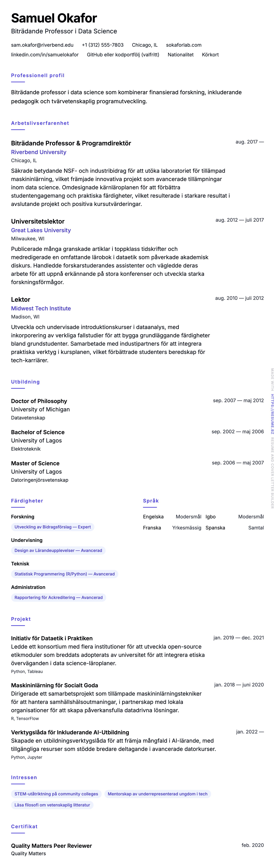Select the Quality Matters Peer Reviewer certificate title
Screen dimensions: 275x868
pos(51,846)
